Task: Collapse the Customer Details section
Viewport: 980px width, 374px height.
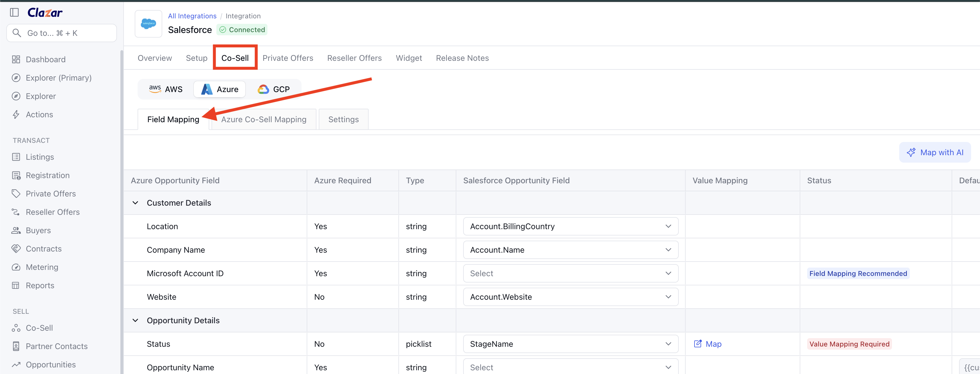Action: click(135, 203)
